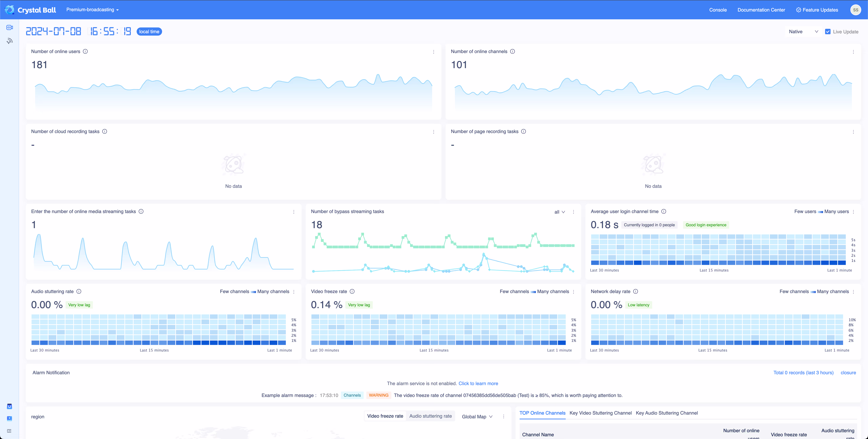Click the info icon beside Video freeze rate

352,291
